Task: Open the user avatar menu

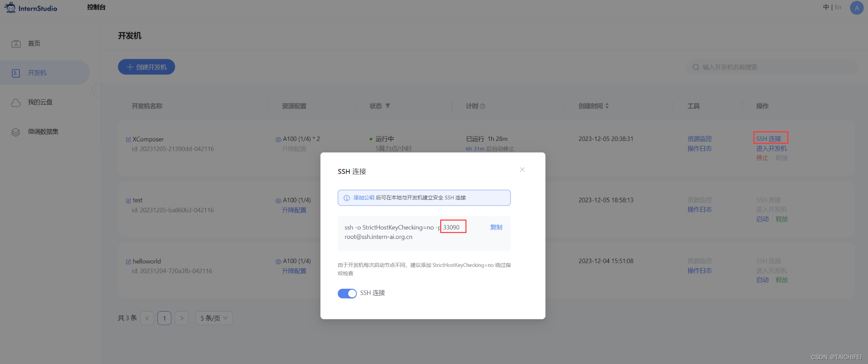Action: coord(857,8)
